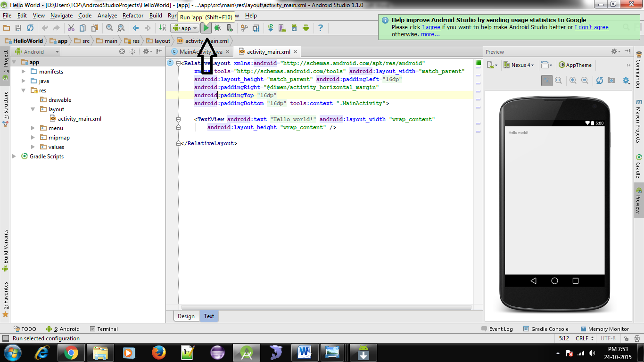This screenshot has height=362, width=644.
Task: Click Attach debugger to Android process icon
Action: click(x=230, y=28)
